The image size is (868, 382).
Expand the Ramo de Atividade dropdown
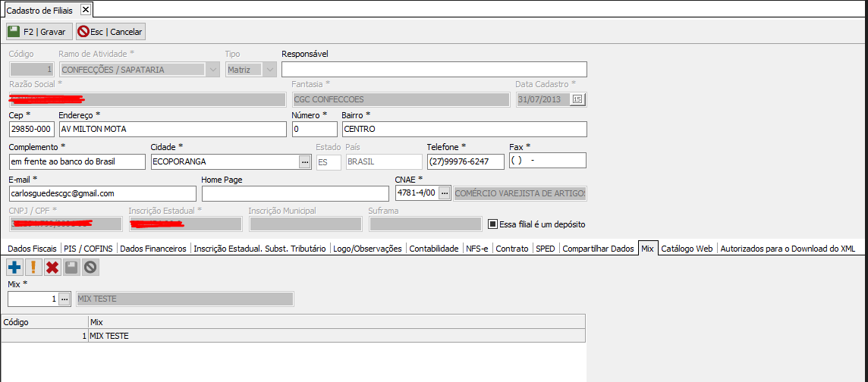coord(212,69)
